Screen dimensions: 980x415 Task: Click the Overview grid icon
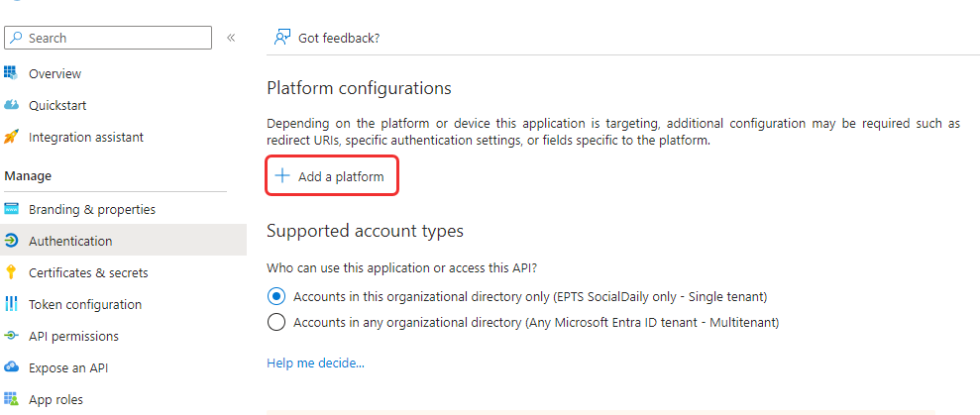(x=12, y=73)
